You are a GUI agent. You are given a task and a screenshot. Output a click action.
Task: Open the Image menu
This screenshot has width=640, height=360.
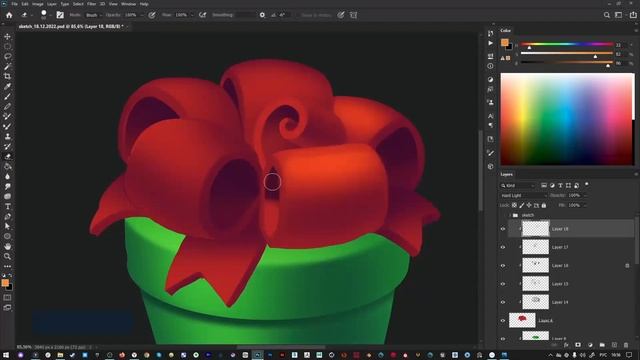click(38, 4)
